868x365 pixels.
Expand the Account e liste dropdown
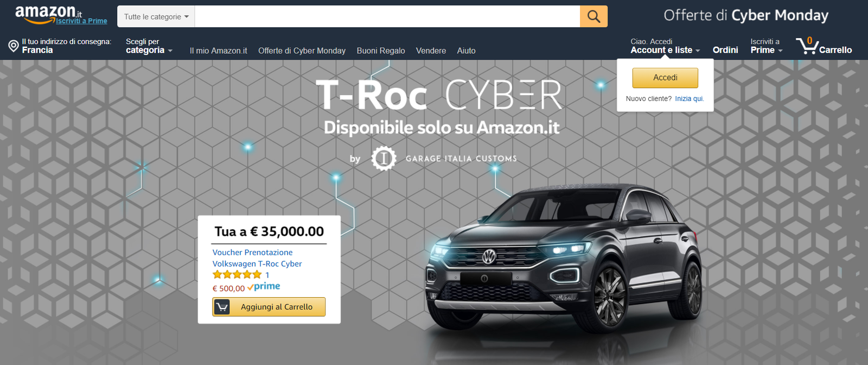click(x=665, y=46)
